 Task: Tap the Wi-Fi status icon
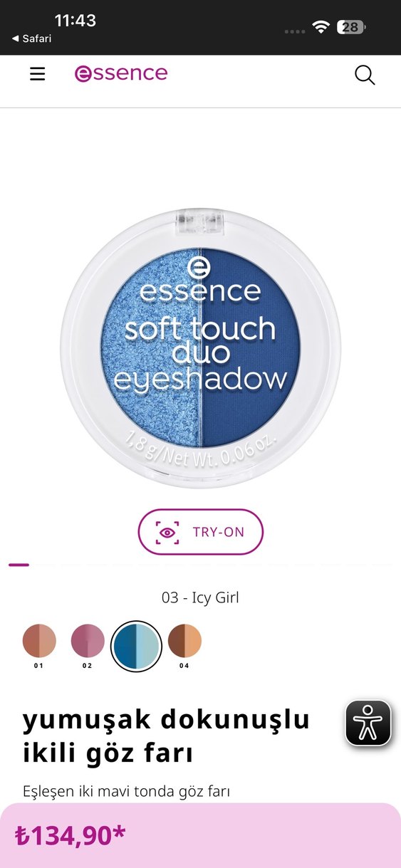pyautogui.click(x=321, y=27)
